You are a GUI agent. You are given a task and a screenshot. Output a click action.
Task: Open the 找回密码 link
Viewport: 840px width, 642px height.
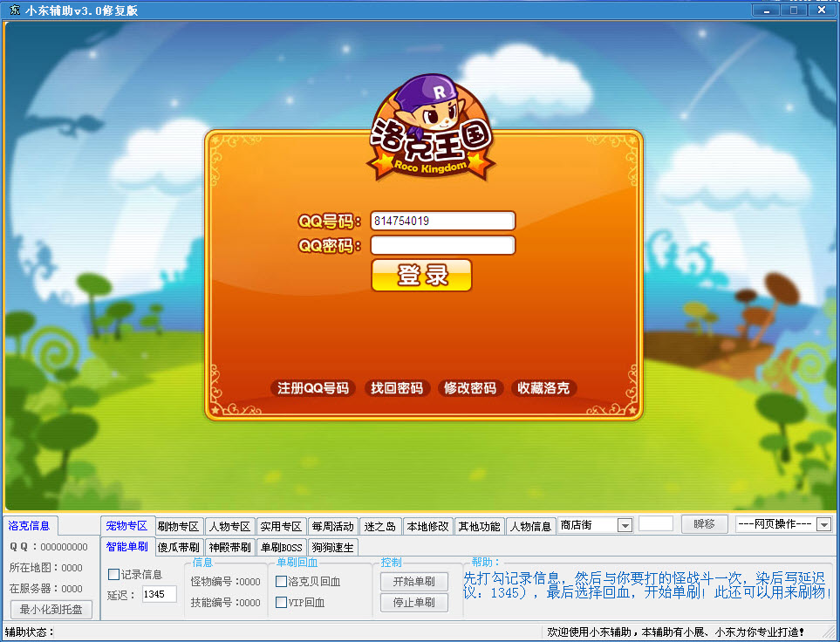pyautogui.click(x=397, y=388)
